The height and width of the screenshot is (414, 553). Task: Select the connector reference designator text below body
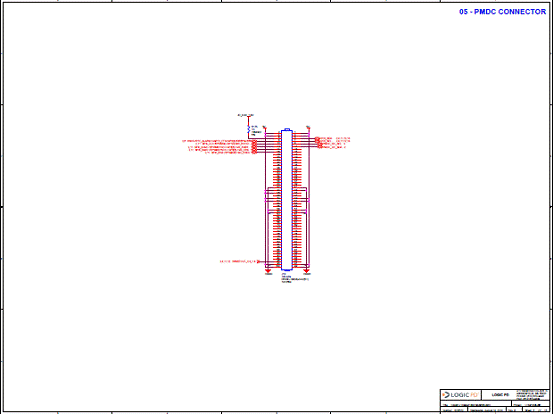click(x=283, y=274)
